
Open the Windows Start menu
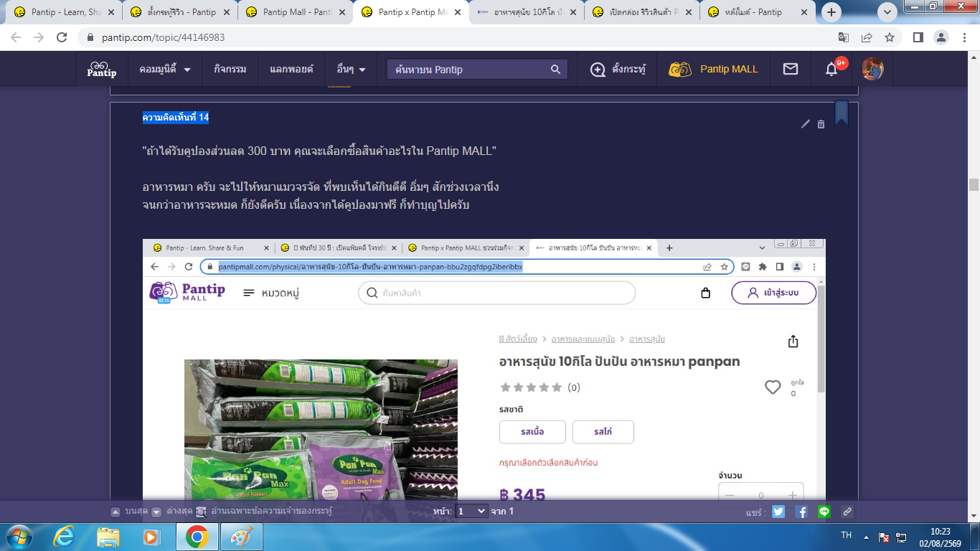tap(18, 537)
